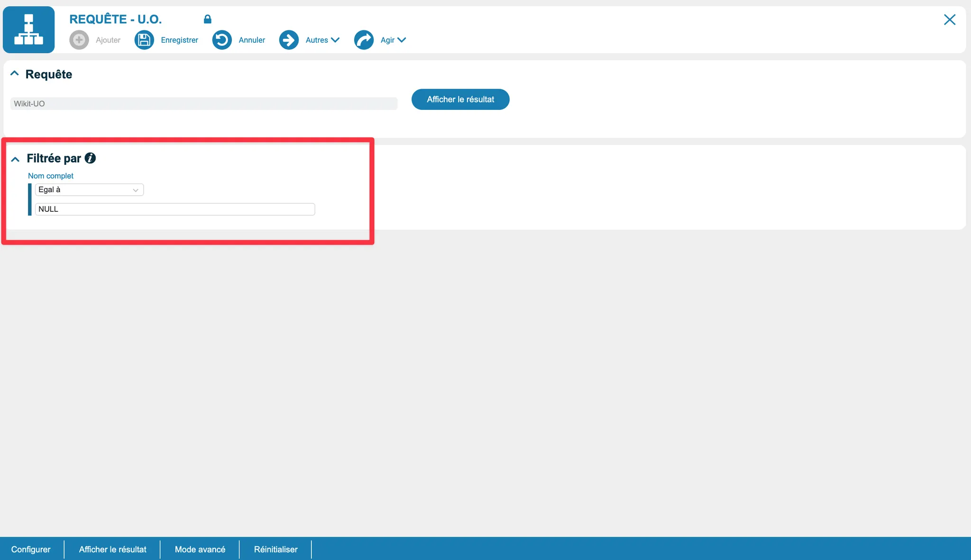The image size is (971, 560).
Task: Click Réinitialiser in bottom bar
Action: coord(275,549)
